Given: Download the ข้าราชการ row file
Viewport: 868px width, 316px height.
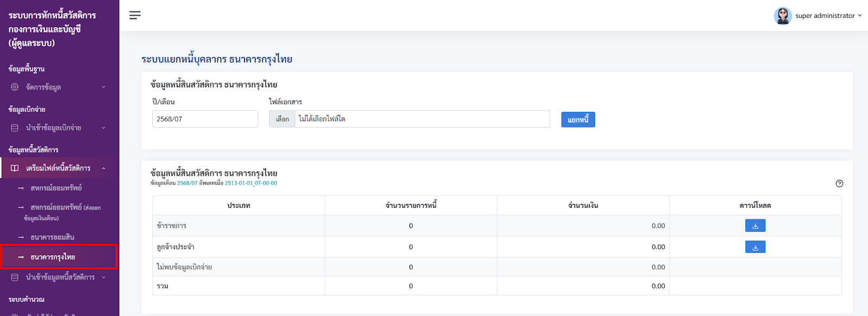Looking at the screenshot, I should 755,225.
